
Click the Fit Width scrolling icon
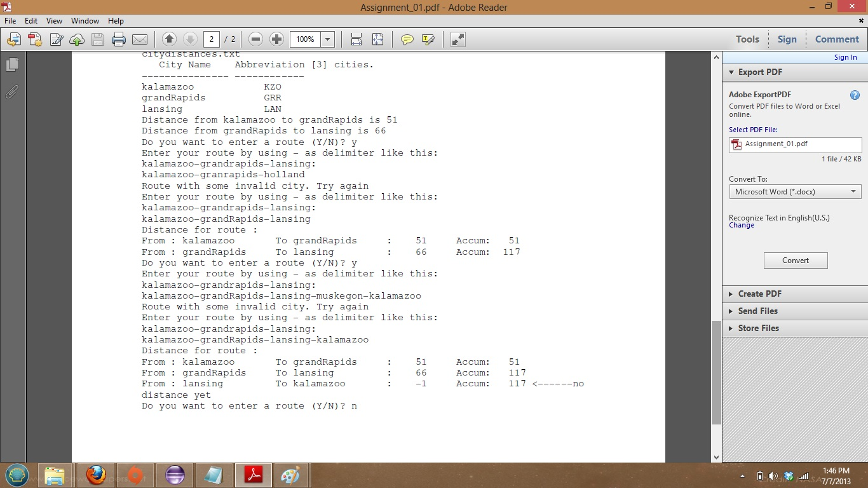click(x=356, y=39)
